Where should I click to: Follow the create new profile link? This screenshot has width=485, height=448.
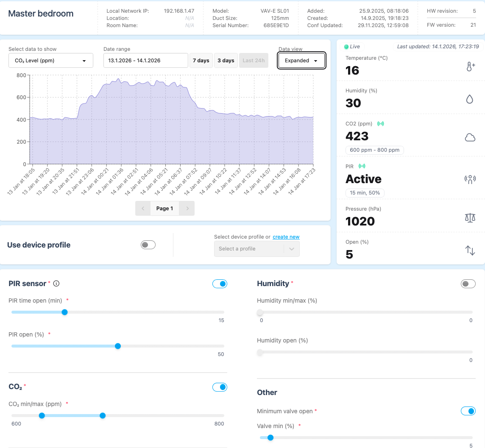(x=286, y=237)
